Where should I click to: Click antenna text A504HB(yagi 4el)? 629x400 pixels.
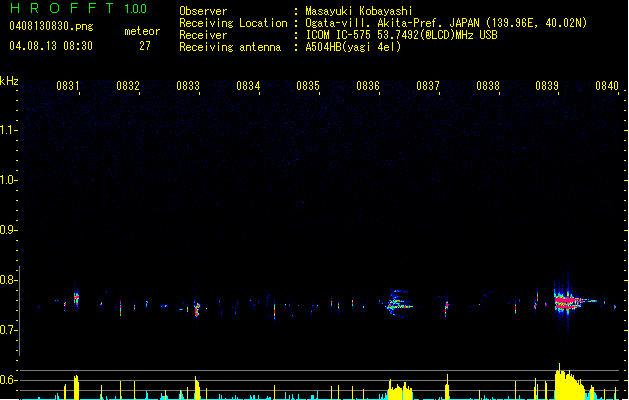(x=353, y=47)
